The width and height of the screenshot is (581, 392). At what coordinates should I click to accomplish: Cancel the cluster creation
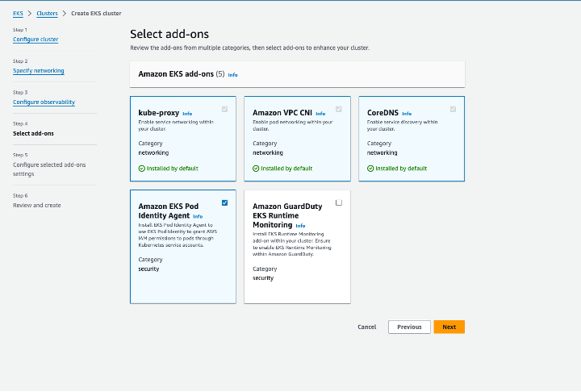(x=367, y=327)
